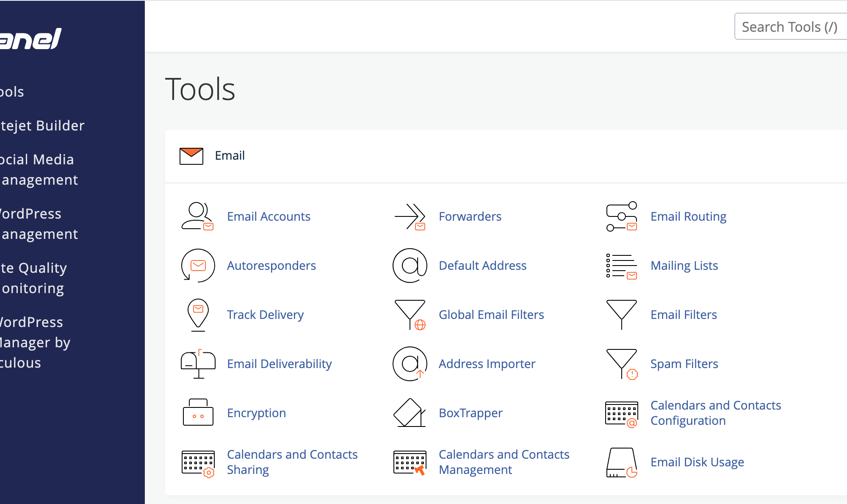
Task: Click the Default Address at-sign icon
Action: coord(410,266)
